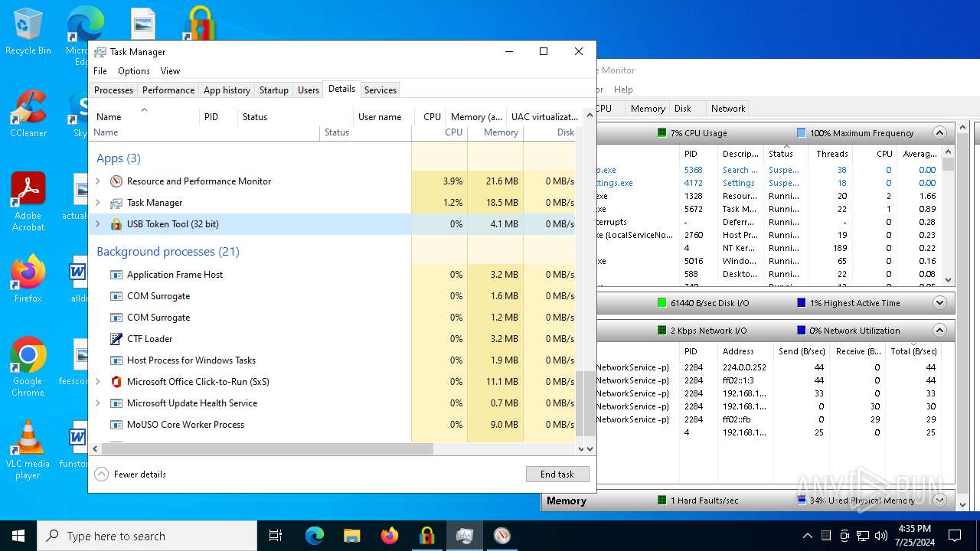Show hidden system tray icons
The width and height of the screenshot is (980, 551).
[807, 536]
